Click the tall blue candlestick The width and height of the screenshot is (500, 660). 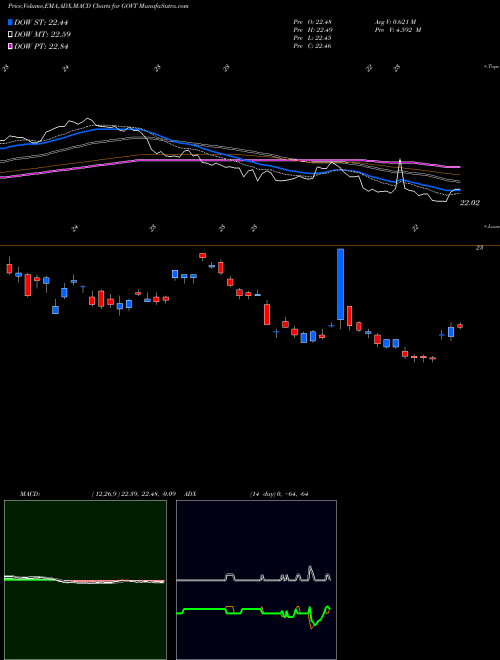click(x=340, y=284)
